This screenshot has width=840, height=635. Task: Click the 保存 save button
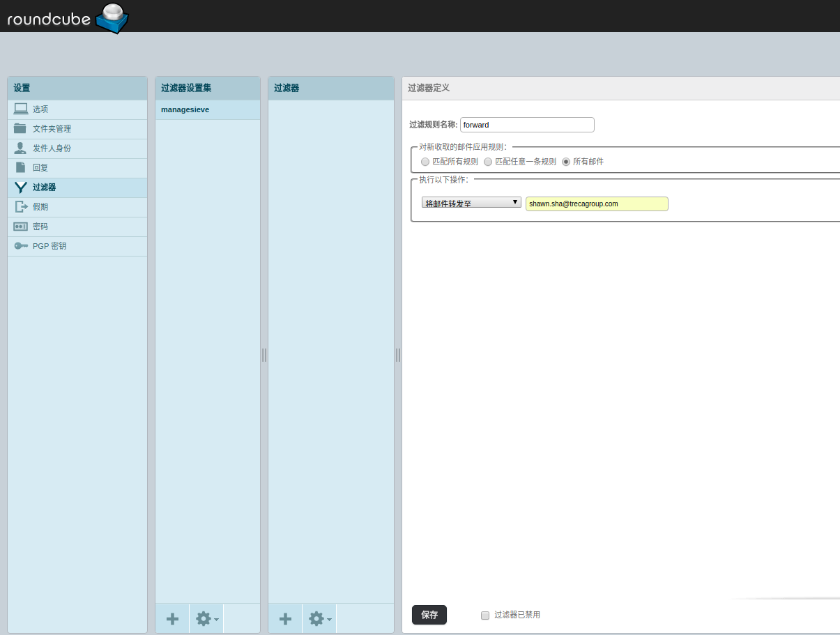point(429,615)
